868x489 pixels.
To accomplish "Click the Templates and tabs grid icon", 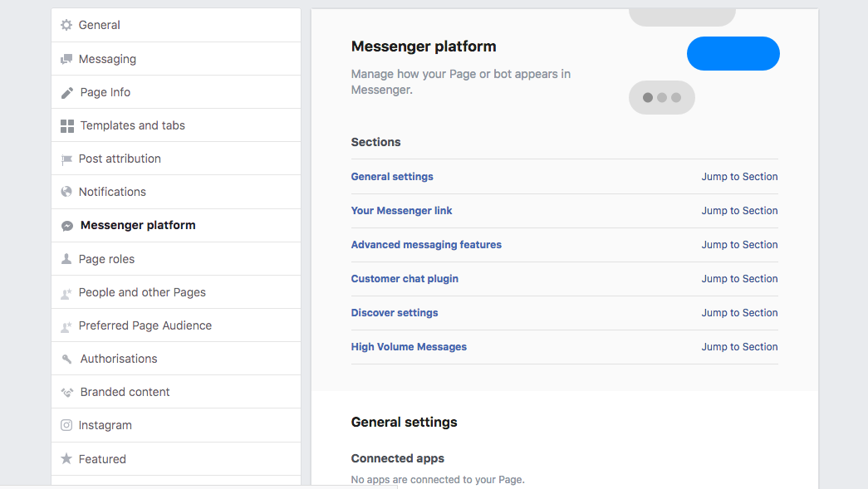I will click(x=67, y=126).
